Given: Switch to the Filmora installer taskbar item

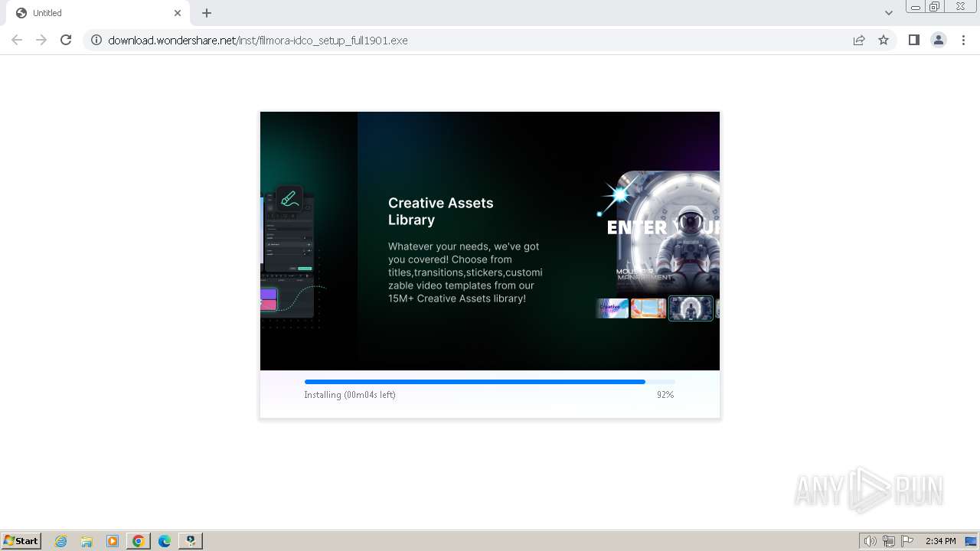Looking at the screenshot, I should (191, 541).
